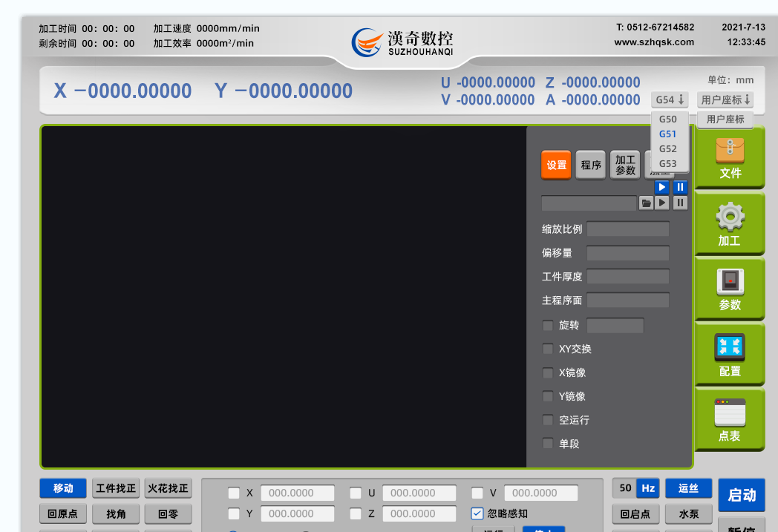
Task: Click the large X -0000.00000 coordinate readout
Action: point(122,91)
